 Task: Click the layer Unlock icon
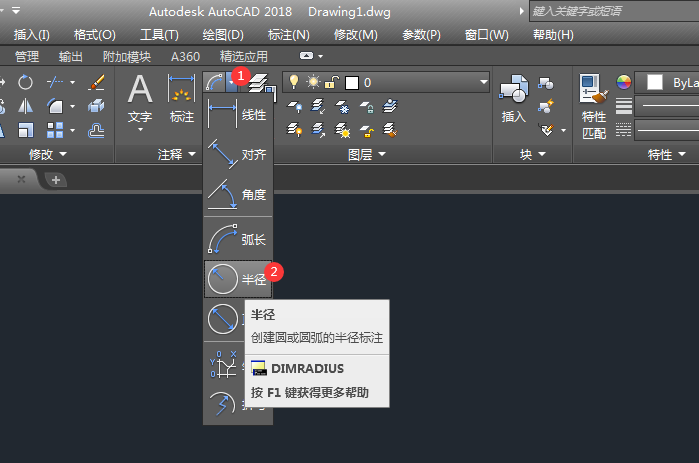(366, 130)
